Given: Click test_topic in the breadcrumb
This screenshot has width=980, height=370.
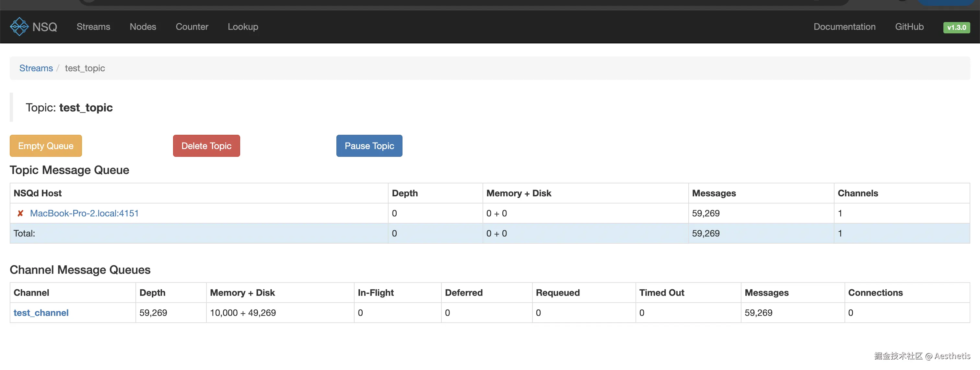Looking at the screenshot, I should pyautogui.click(x=85, y=68).
